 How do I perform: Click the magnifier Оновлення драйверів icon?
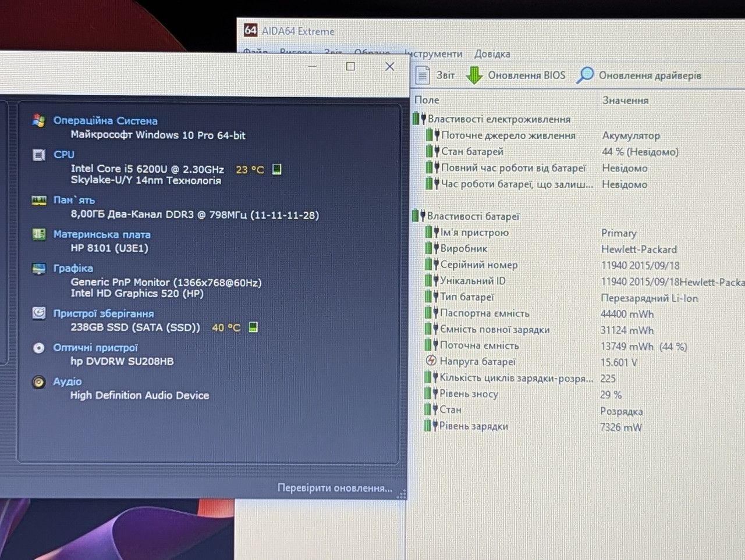click(585, 75)
